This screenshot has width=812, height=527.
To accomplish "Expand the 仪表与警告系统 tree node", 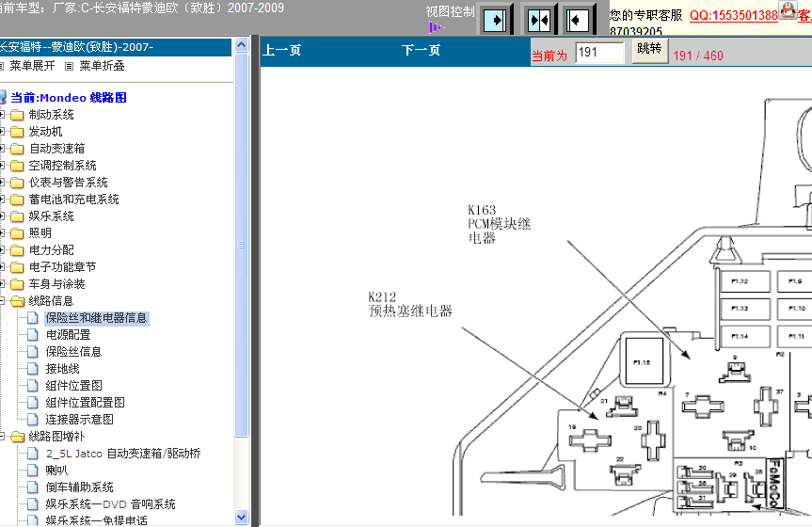I will click(2, 183).
